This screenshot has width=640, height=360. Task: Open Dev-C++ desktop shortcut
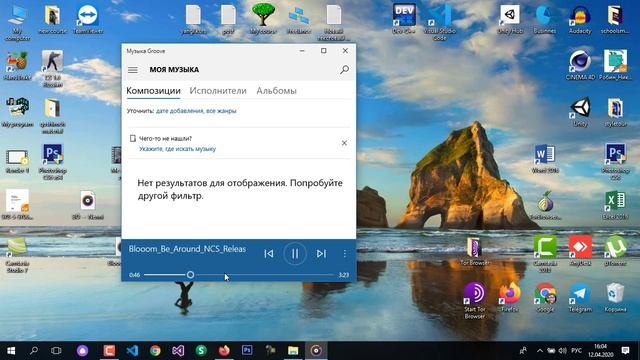[404, 18]
